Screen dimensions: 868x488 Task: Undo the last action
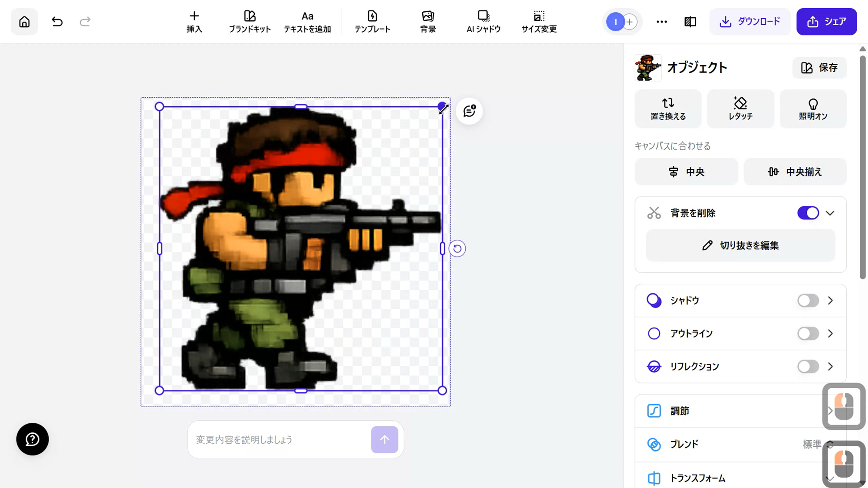(57, 22)
